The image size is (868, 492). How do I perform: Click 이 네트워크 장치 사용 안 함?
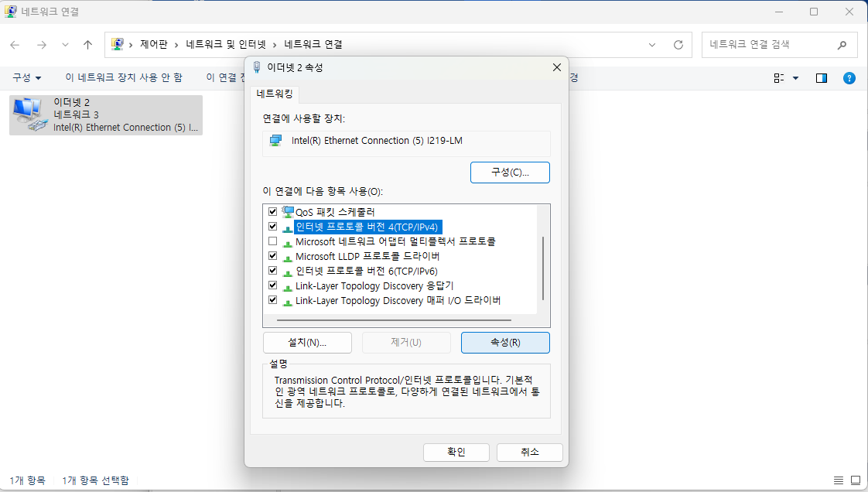[x=124, y=77]
